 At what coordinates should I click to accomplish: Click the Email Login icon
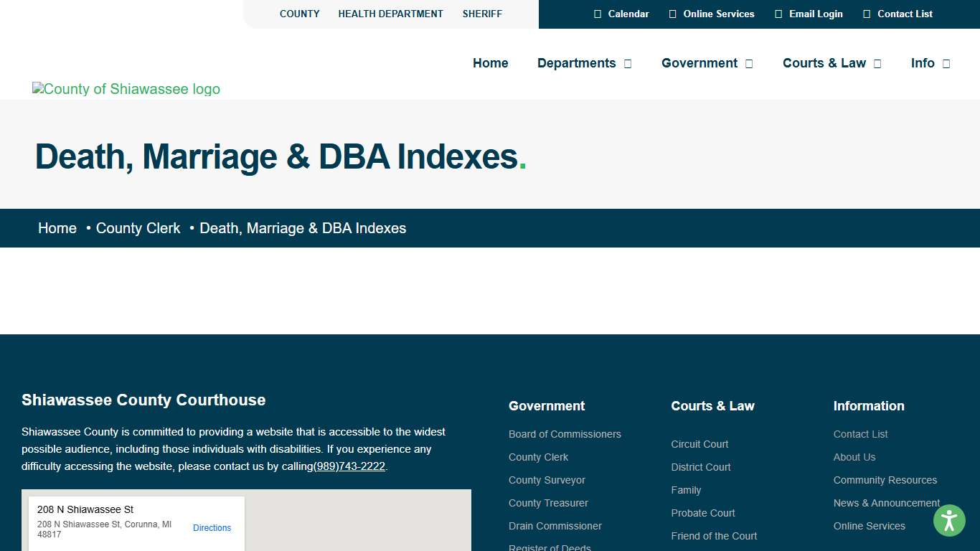coord(777,14)
